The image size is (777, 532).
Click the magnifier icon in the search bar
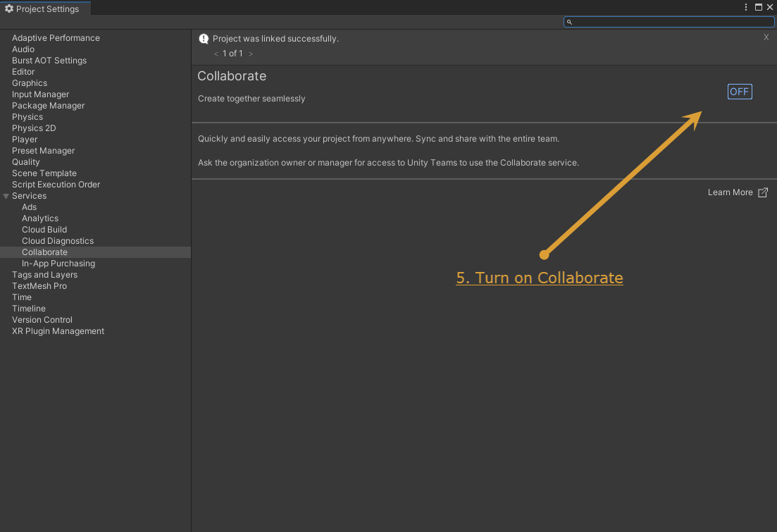coord(569,22)
